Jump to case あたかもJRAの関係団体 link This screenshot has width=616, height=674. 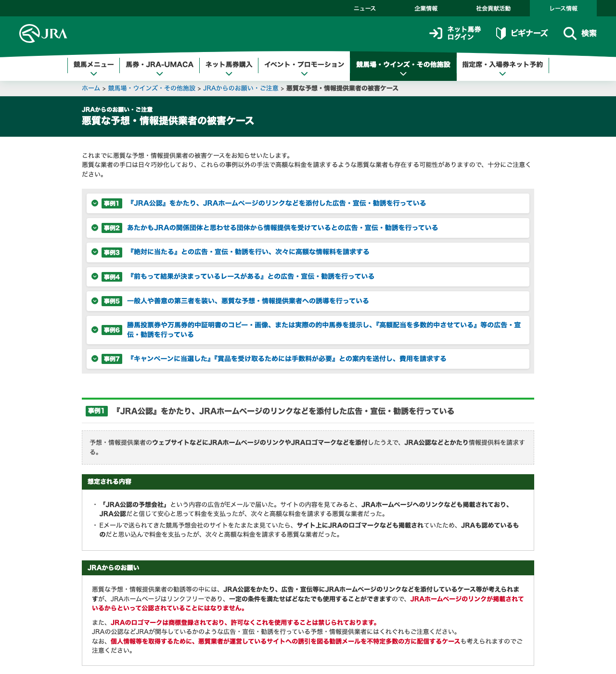[282, 228]
